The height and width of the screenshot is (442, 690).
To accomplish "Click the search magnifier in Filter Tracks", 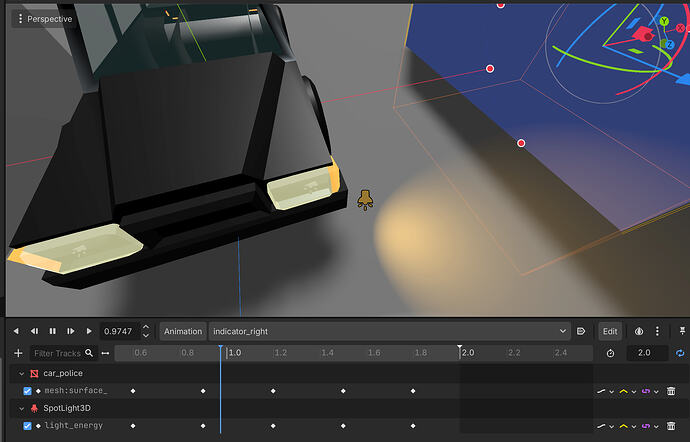I will click(x=89, y=353).
